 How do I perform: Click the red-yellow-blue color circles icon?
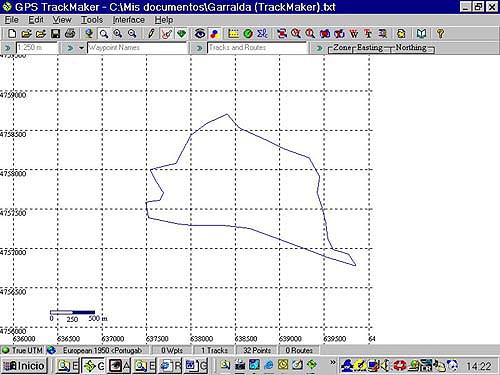(x=215, y=34)
